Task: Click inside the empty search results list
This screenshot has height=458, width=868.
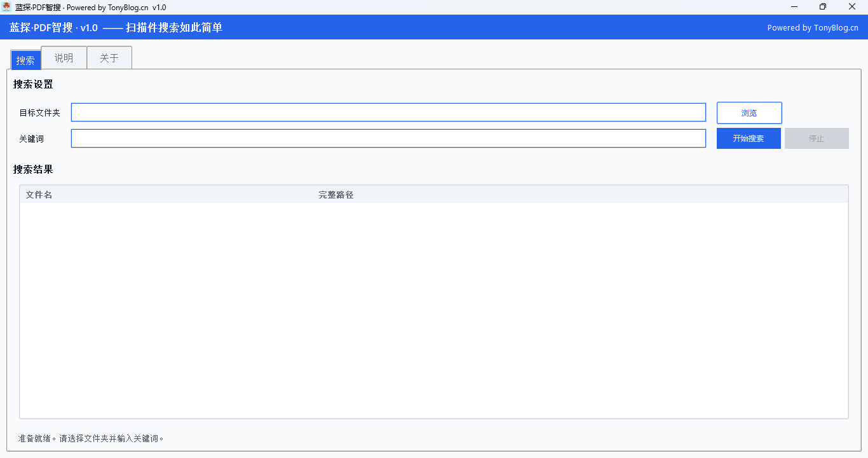Action: point(433,310)
